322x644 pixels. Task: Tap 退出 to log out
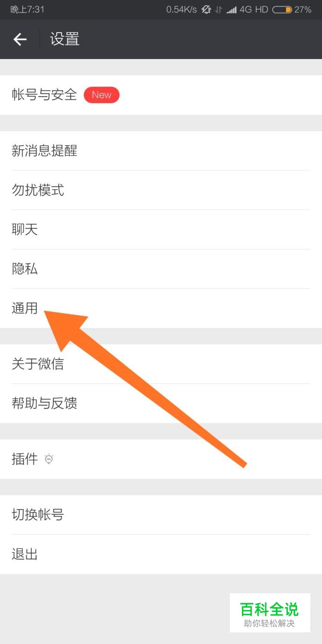coord(161,554)
